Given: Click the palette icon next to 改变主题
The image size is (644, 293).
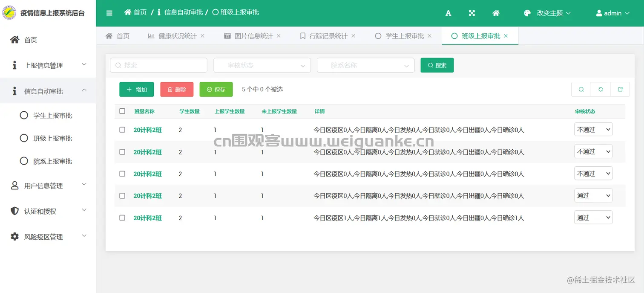Looking at the screenshot, I should click(527, 13).
